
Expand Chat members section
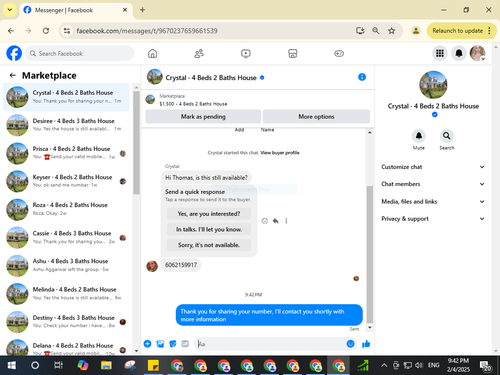433,184
